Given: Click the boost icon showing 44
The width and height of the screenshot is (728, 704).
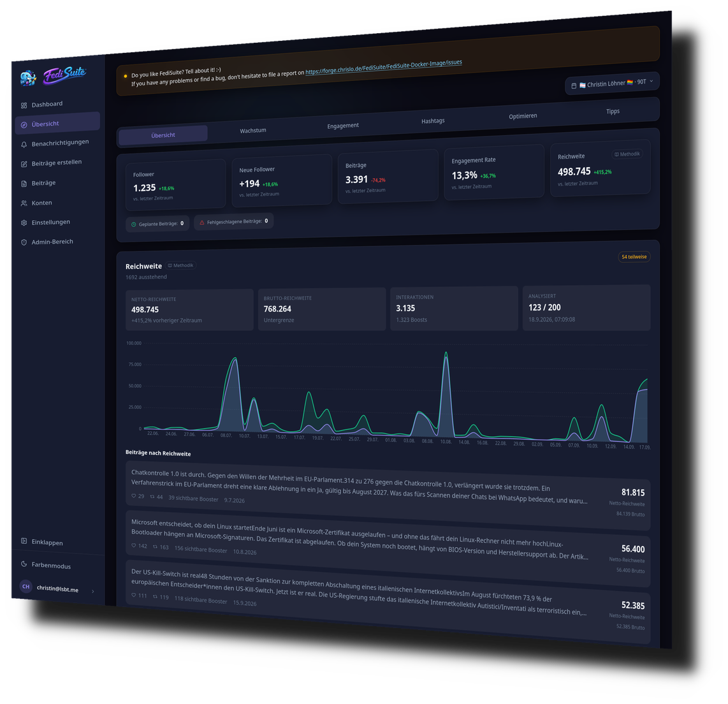Looking at the screenshot, I should tap(152, 496).
